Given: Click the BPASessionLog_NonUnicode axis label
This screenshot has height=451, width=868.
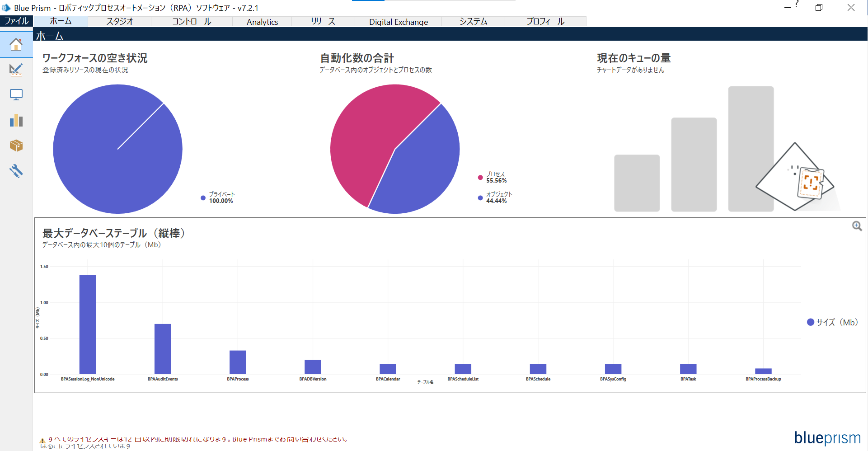Looking at the screenshot, I should [88, 379].
